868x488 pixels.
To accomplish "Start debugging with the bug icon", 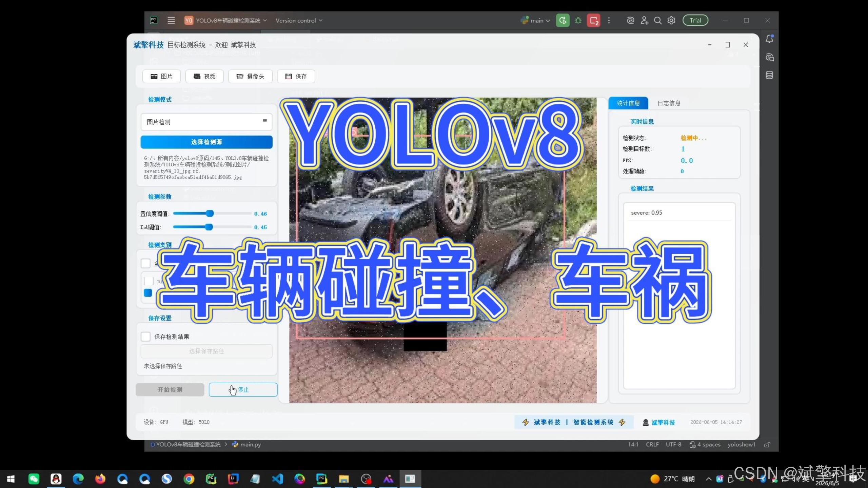I will click(578, 20).
